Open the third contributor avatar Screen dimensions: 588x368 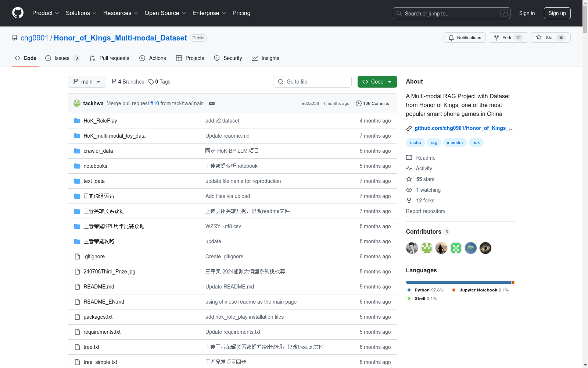[441, 248]
